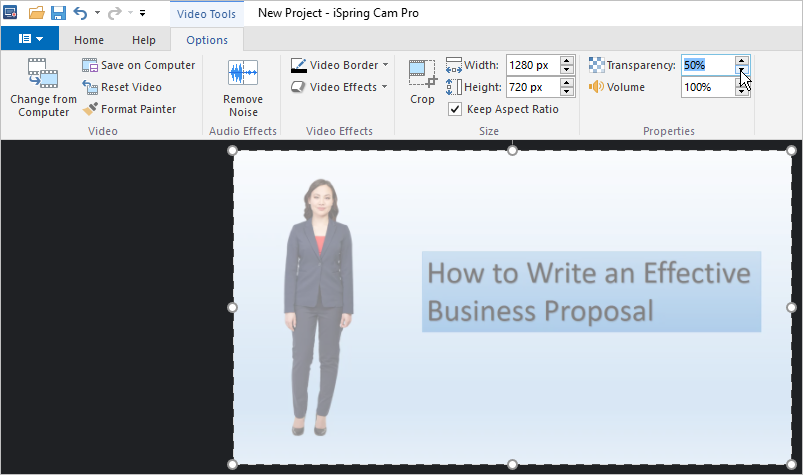Image resolution: width=803 pixels, height=475 pixels.
Task: Click the Business Proposal title text
Action: [591, 292]
